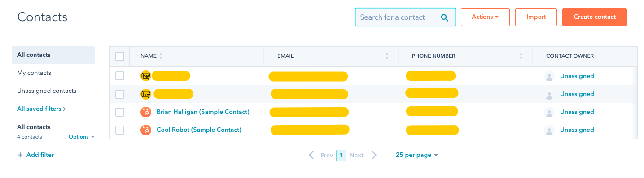644x178 pixels.
Task: Sort by the Phone Number column arrows
Action: [521, 56]
